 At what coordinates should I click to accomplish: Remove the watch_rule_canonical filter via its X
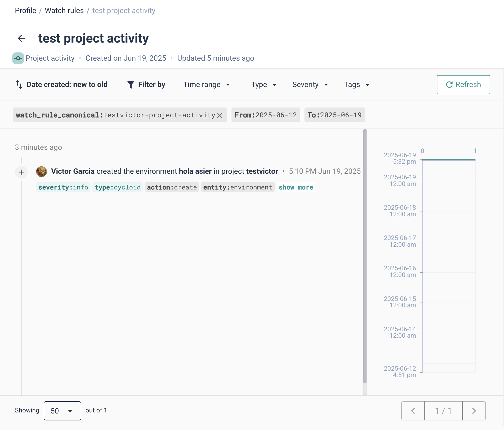tap(220, 115)
